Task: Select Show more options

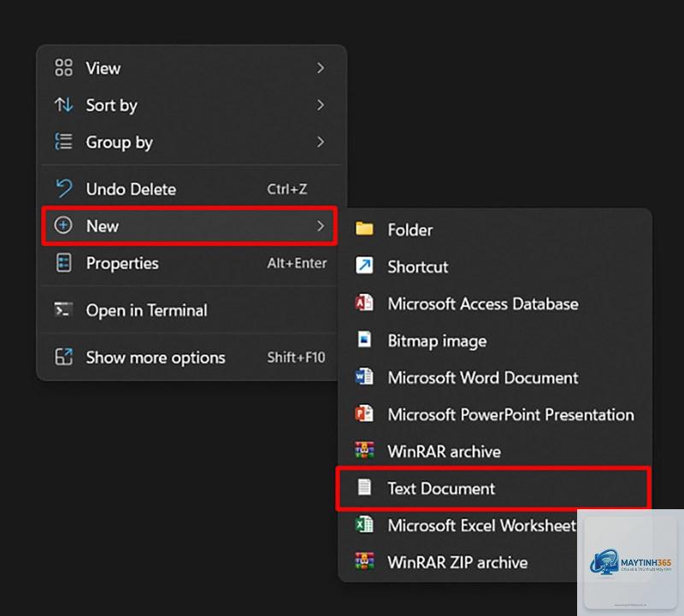Action: [x=191, y=357]
